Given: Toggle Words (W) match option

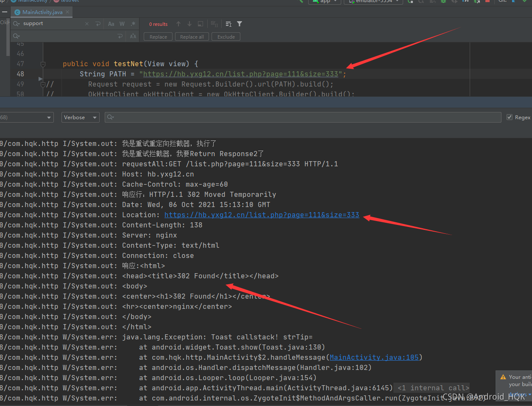Looking at the screenshot, I should [122, 24].
